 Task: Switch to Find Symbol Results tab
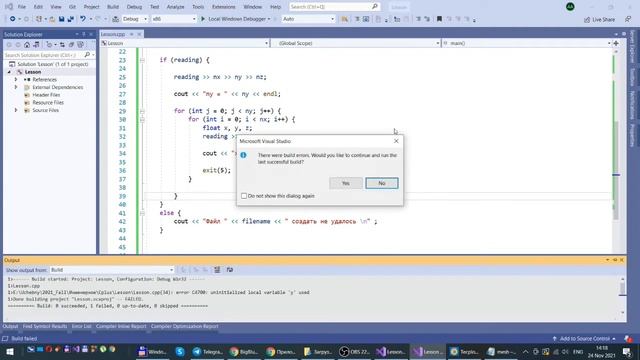click(x=45, y=326)
